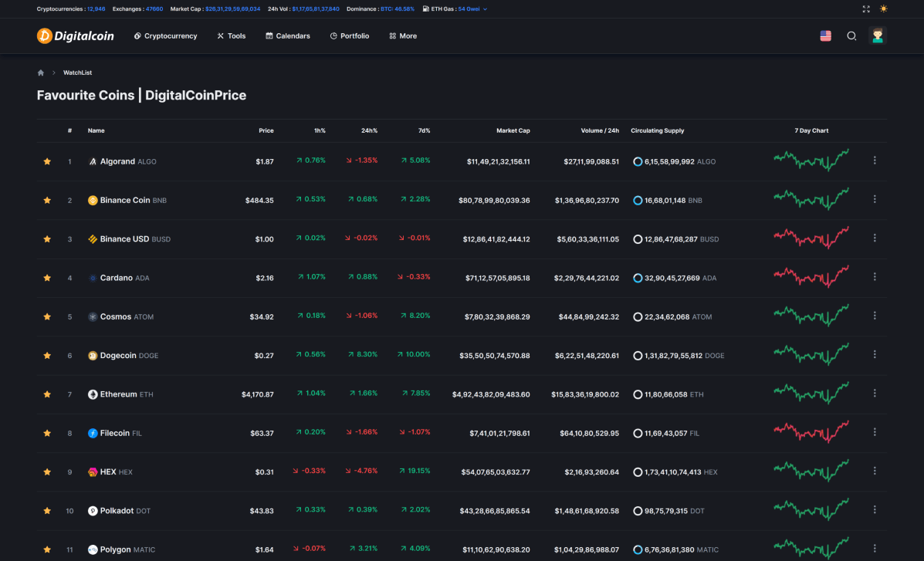This screenshot has width=924, height=561.
Task: Expand the ETH Gas dropdown
Action: [485, 9]
